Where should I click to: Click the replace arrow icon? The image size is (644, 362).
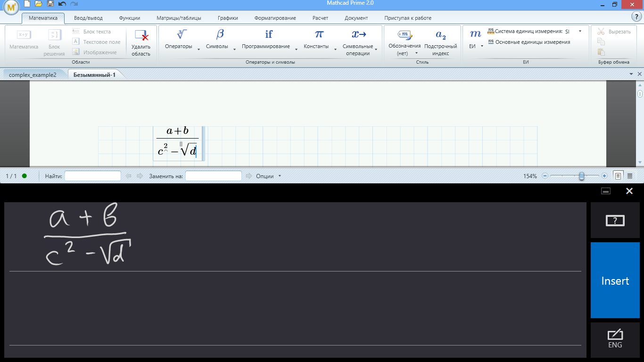pyautogui.click(x=249, y=176)
